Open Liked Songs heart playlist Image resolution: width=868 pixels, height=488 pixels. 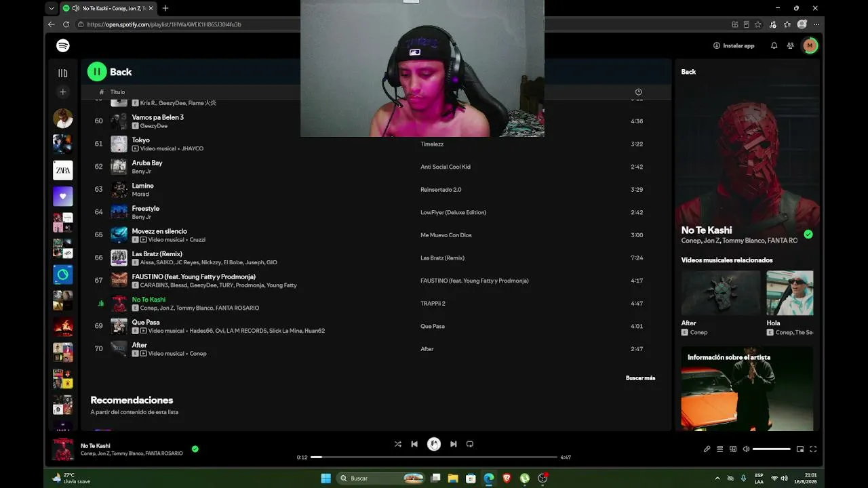(63, 197)
